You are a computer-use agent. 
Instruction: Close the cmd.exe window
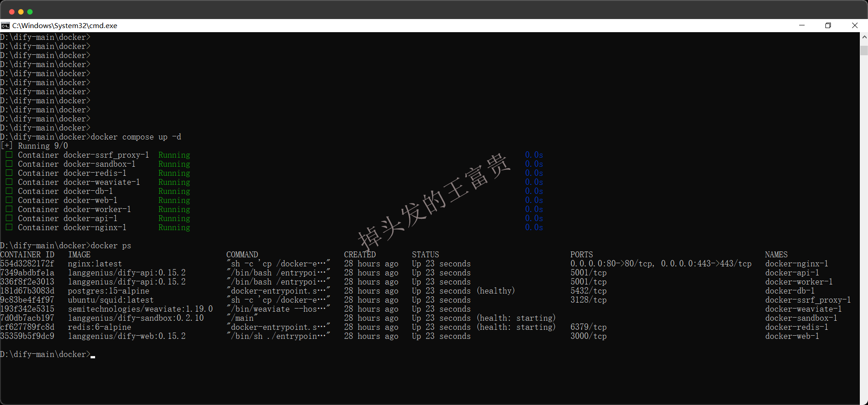[854, 25]
